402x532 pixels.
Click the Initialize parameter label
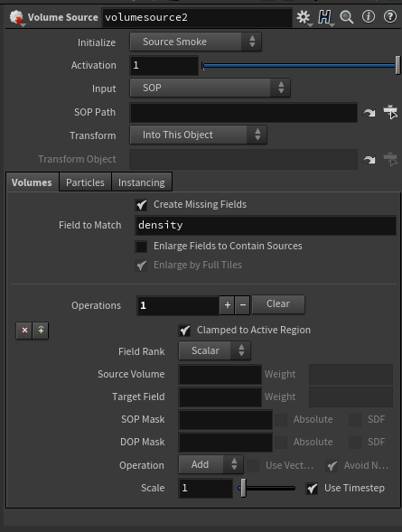coord(97,42)
